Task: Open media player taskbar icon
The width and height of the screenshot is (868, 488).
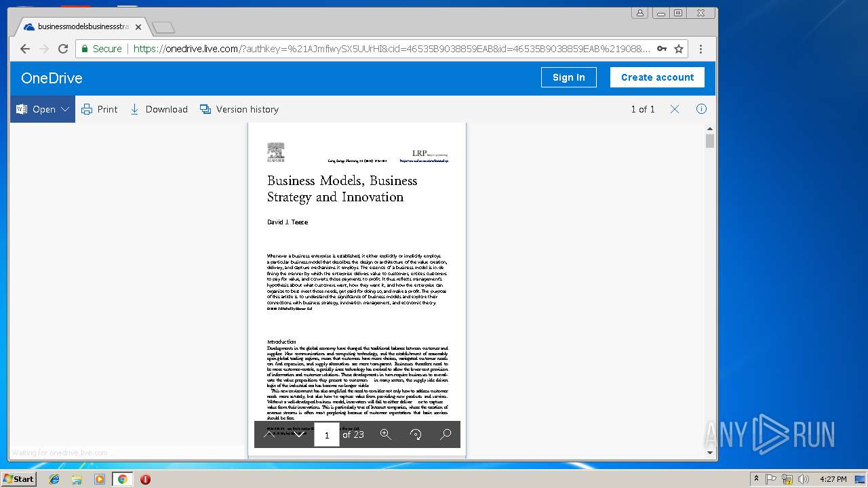Action: click(x=100, y=479)
